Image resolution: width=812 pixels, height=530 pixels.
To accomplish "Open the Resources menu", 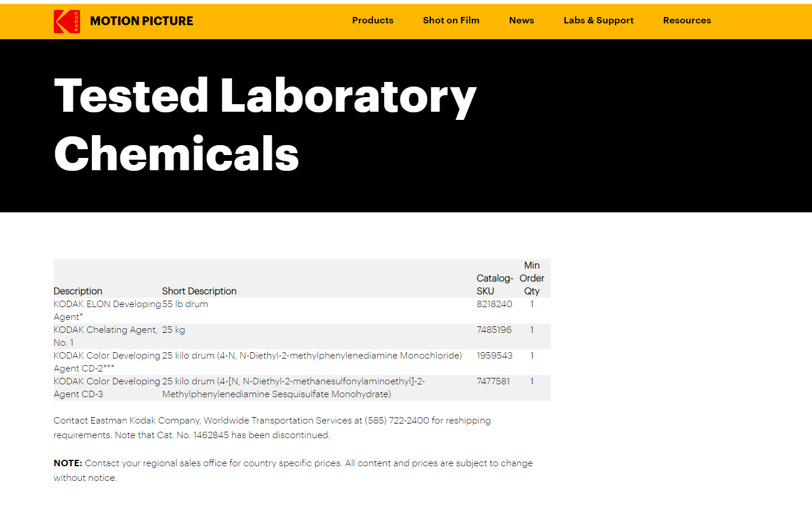I will [x=687, y=20].
